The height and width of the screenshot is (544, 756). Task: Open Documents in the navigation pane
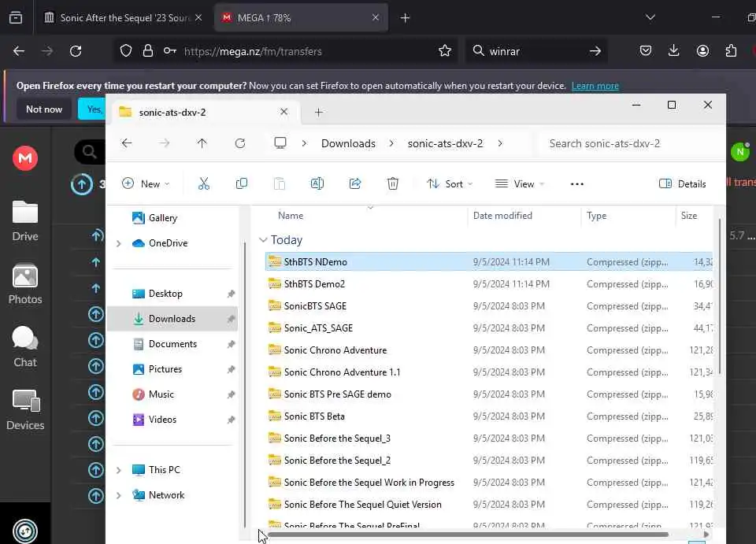172,343
